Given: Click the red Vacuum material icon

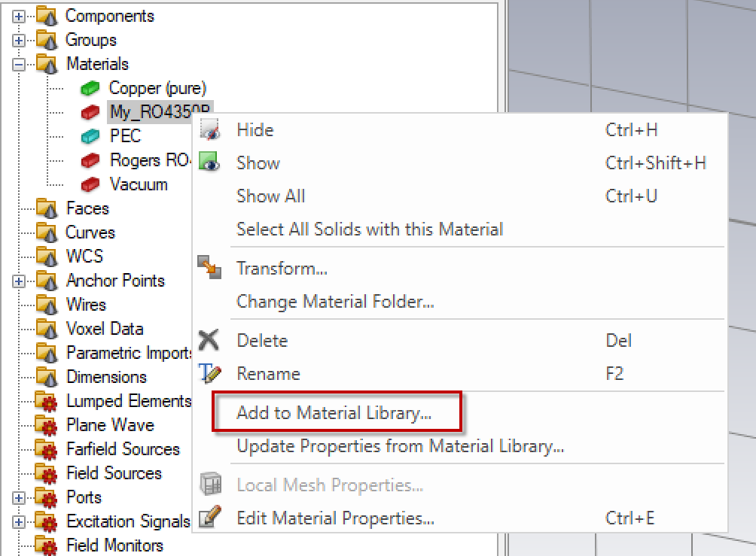Looking at the screenshot, I should point(90,184).
